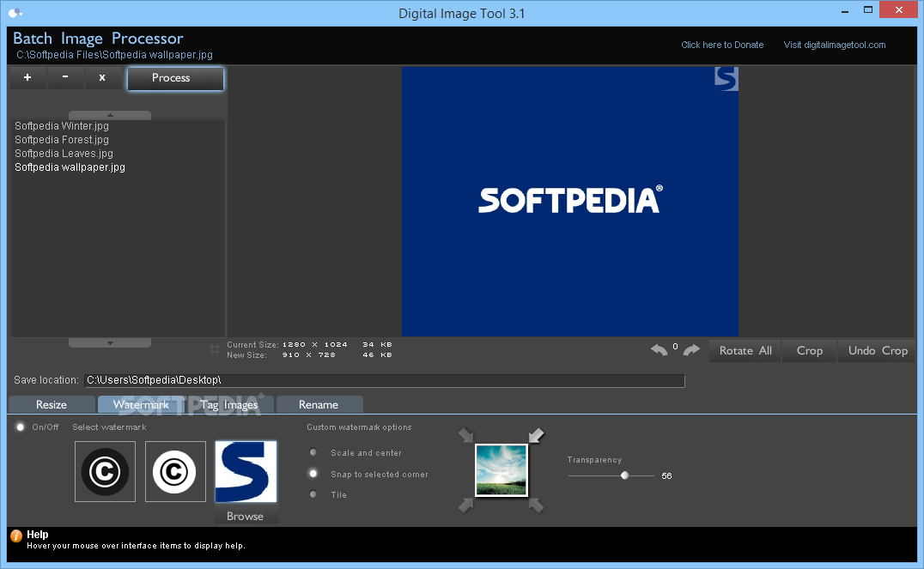This screenshot has width=924, height=569.
Task: Clear the file list with the x button
Action: click(102, 78)
